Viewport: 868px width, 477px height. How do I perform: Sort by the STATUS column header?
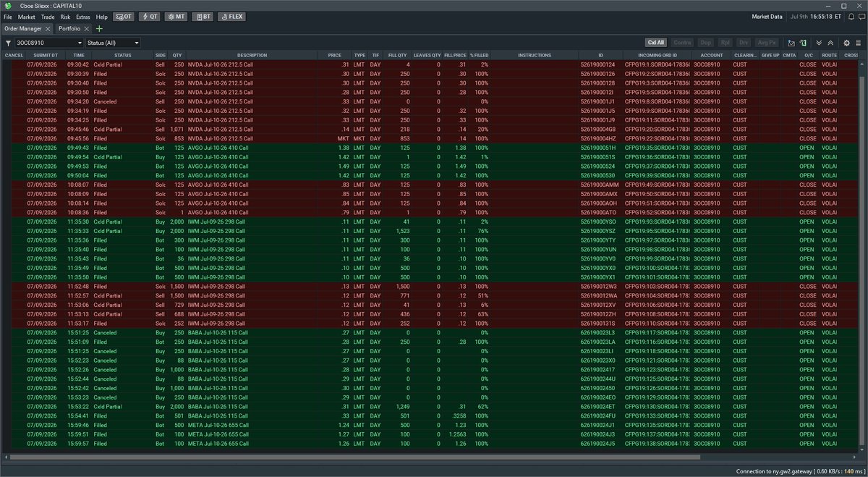click(122, 55)
